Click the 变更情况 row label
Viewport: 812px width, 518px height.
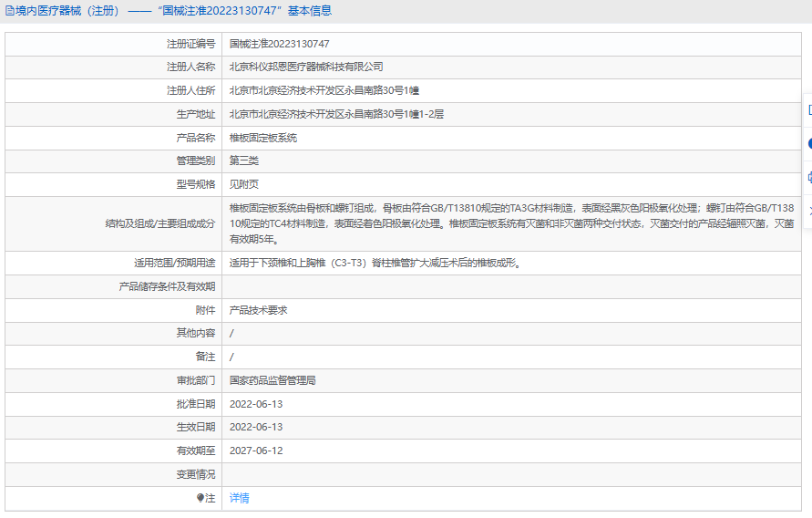pyautogui.click(x=196, y=474)
